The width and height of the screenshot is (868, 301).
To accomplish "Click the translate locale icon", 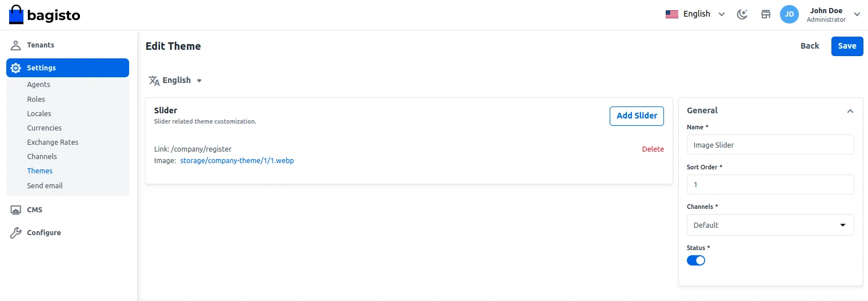I will (154, 81).
